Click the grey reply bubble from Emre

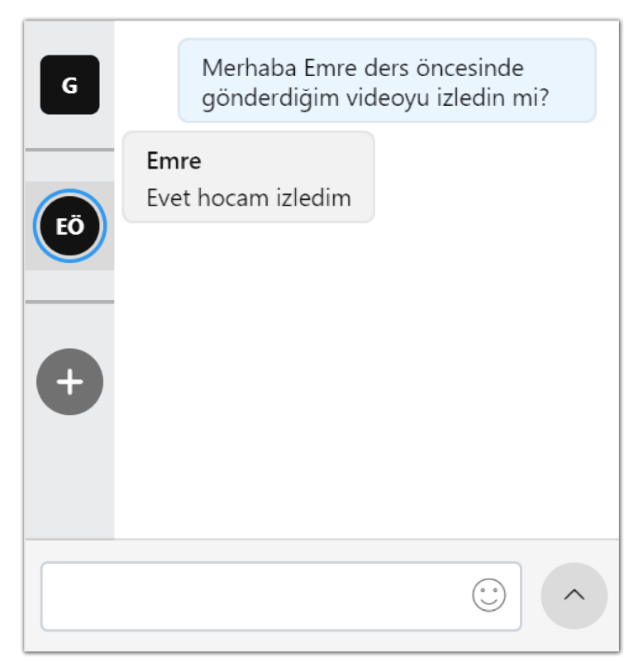[x=249, y=177]
